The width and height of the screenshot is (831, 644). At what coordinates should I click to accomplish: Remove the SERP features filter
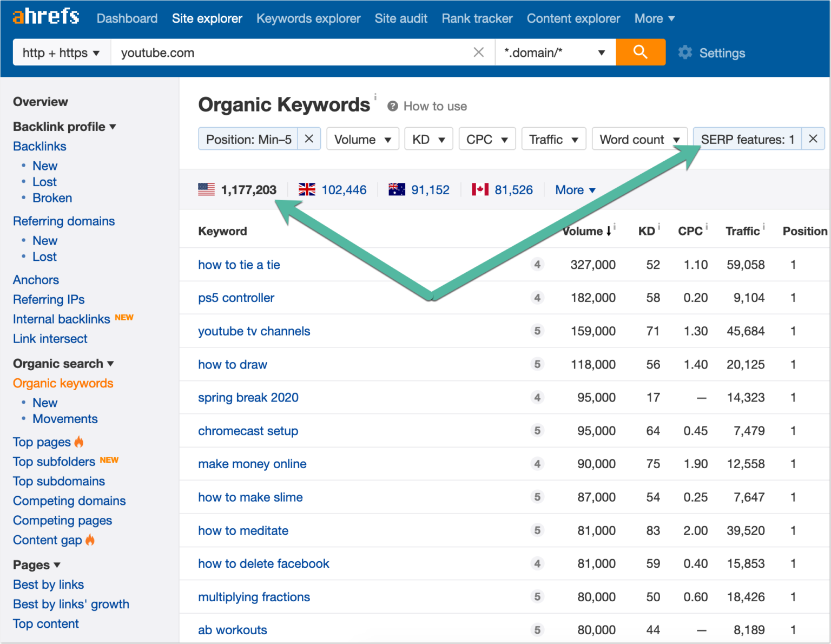pos(813,139)
